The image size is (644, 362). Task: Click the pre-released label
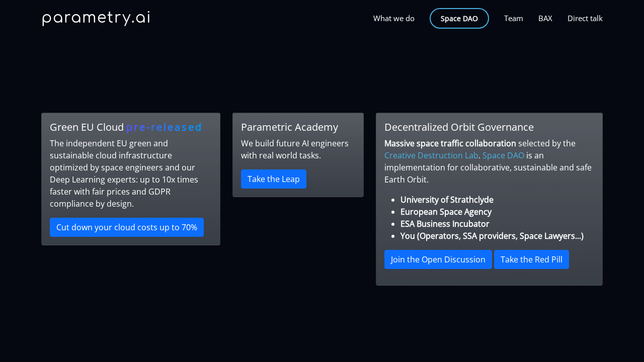coord(164,127)
